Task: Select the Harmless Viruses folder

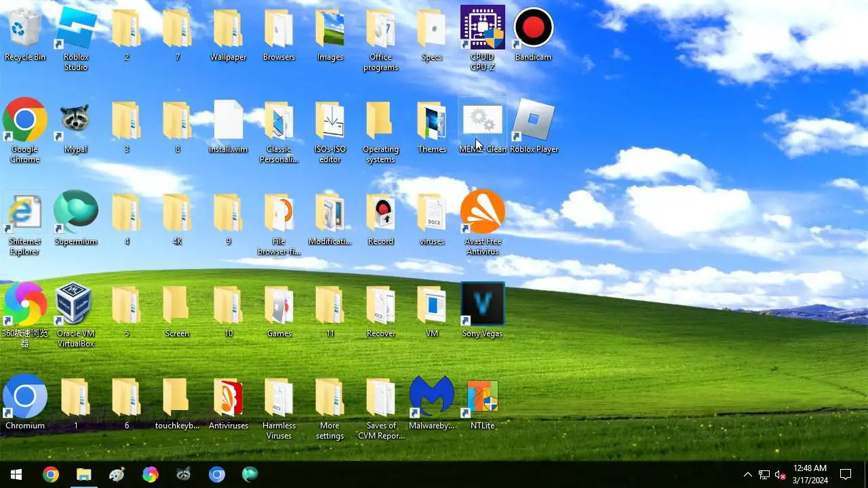Action: tap(279, 407)
